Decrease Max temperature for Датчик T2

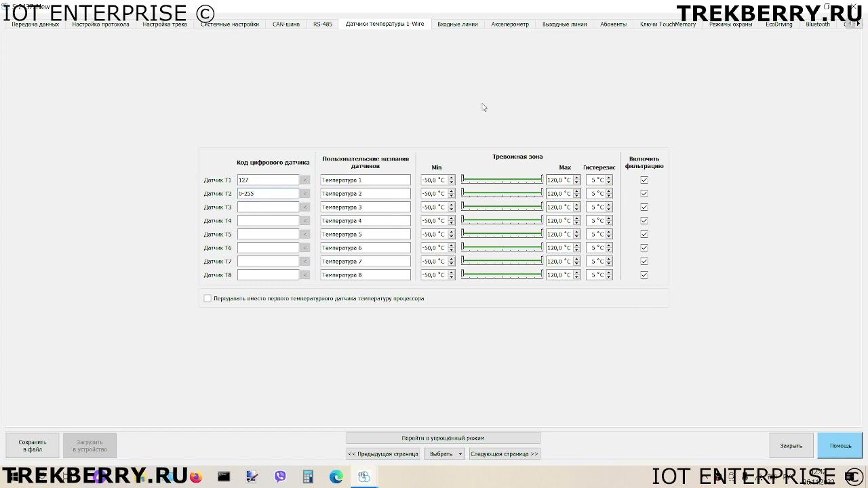577,196
